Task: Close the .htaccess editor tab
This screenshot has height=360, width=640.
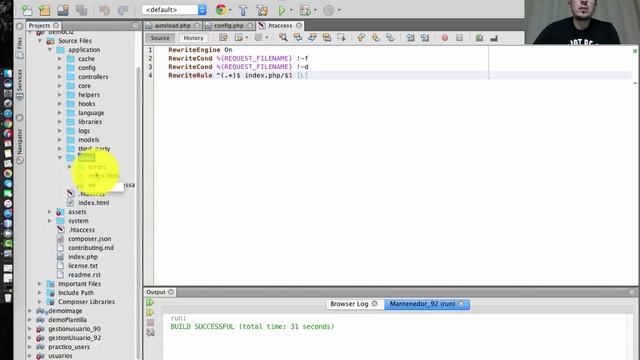Action: 299,25
